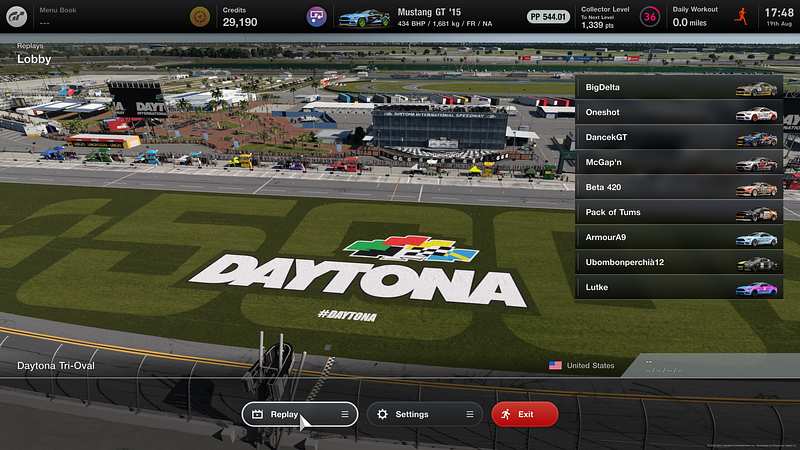Click ArmourA9's car thumbnail

pyautogui.click(x=756, y=239)
